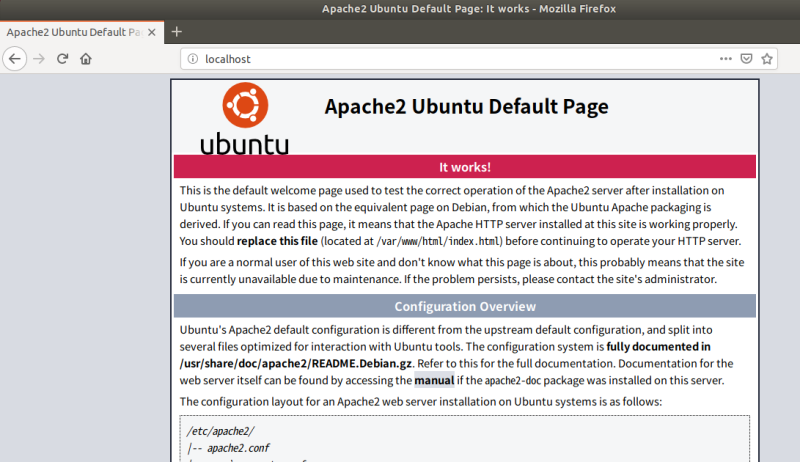Reload the current localhost page

[63, 59]
